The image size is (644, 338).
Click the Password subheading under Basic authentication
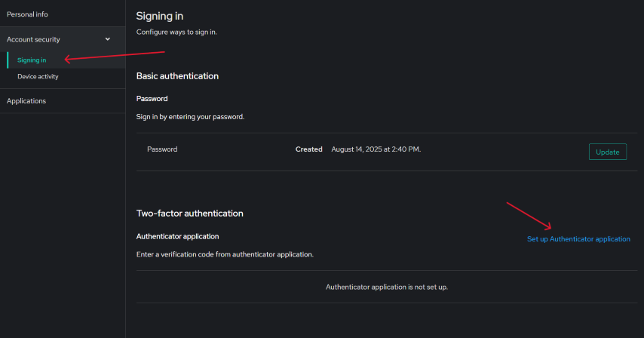pos(152,99)
